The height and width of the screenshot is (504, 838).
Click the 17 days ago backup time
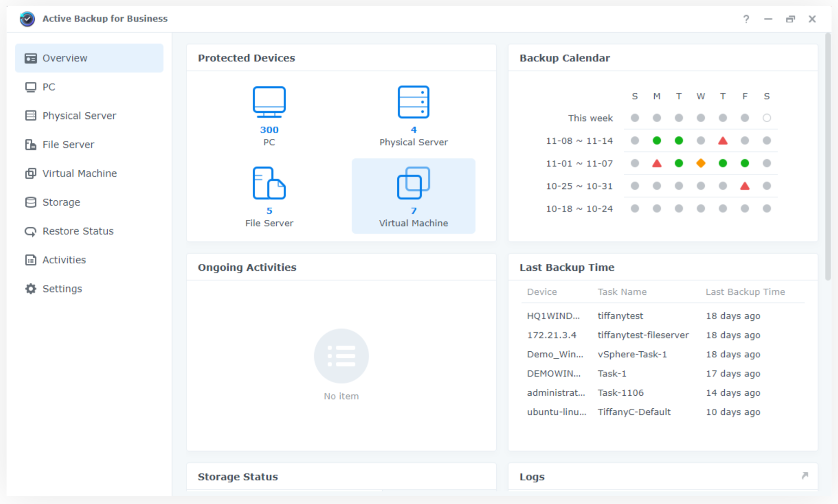[x=733, y=373]
